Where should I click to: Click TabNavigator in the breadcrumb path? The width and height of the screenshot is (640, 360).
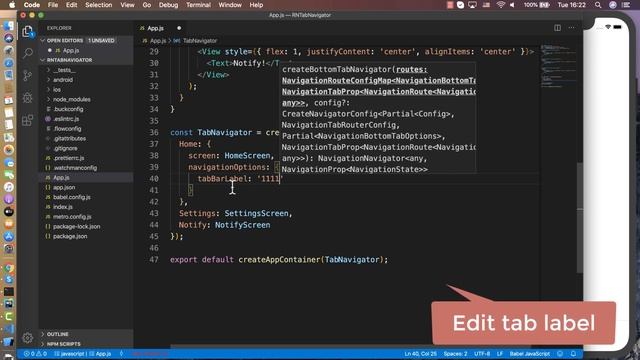(x=200, y=41)
